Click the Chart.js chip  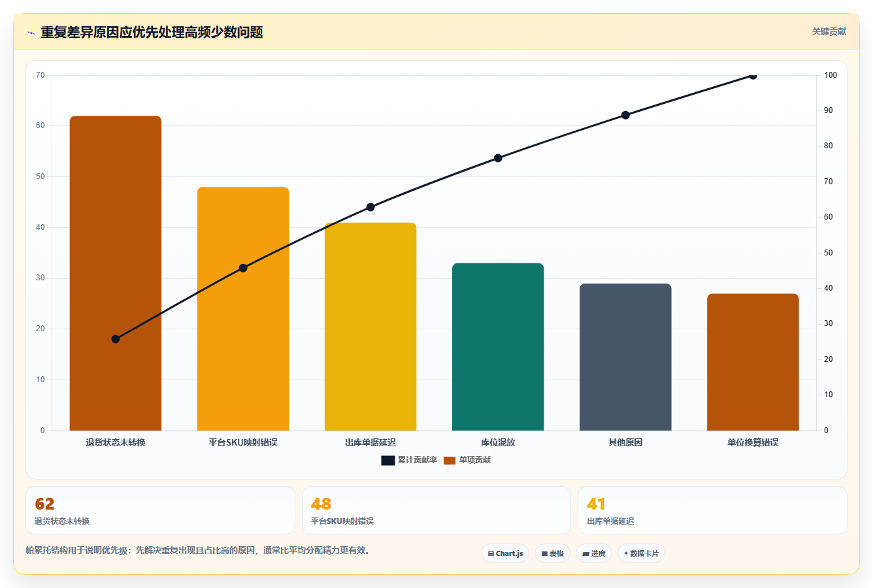505,553
